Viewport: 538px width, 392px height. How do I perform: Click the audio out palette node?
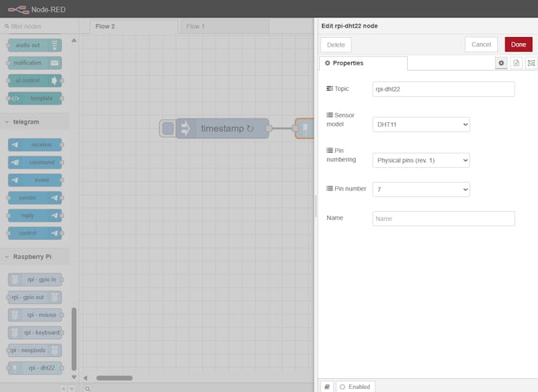point(35,45)
